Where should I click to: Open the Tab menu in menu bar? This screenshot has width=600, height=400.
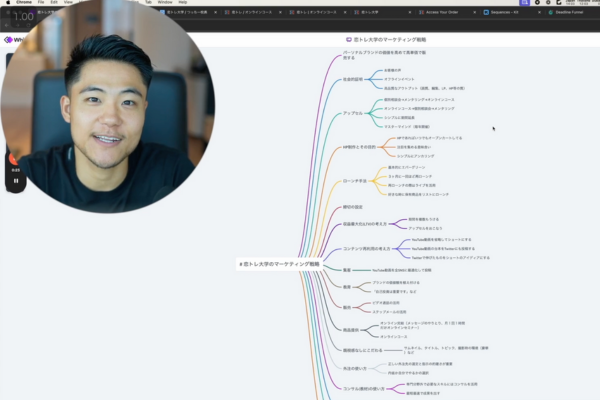(148, 2)
